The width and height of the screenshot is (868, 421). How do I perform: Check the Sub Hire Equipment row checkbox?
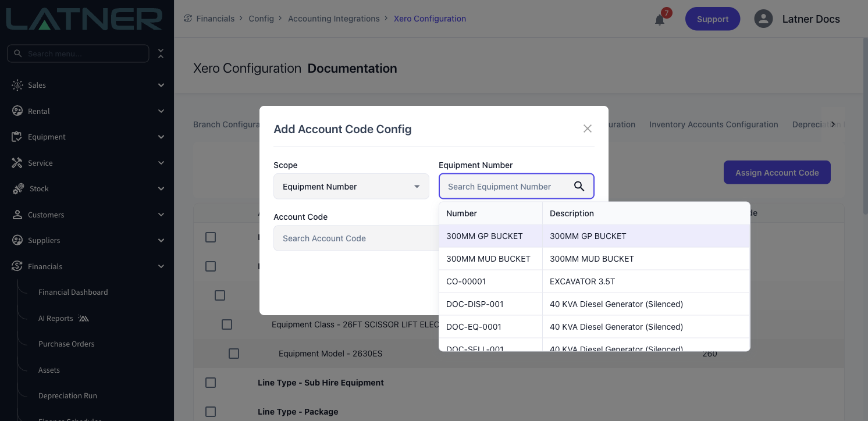(211, 383)
